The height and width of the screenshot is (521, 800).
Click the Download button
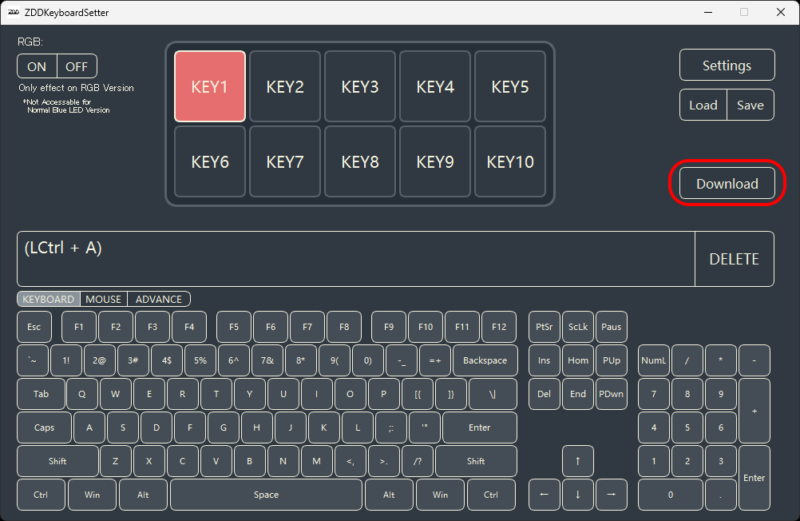[x=727, y=184]
